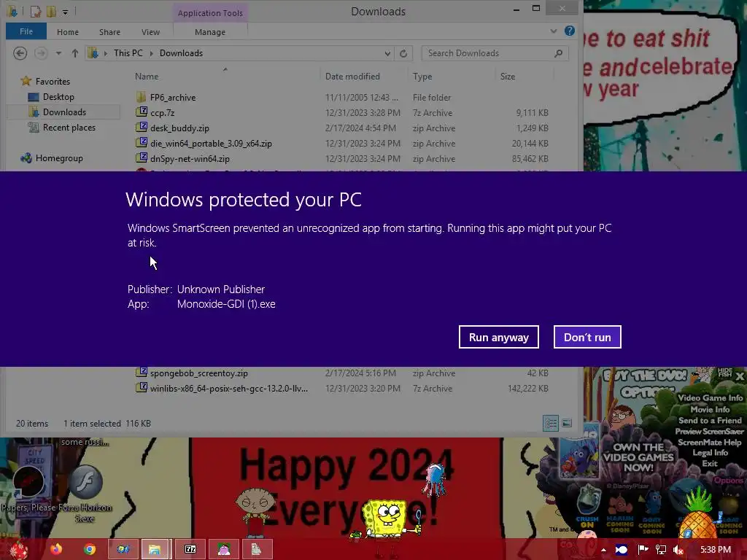This screenshot has width=747, height=560.
Task: Select die_win64_portable_3.09_x64.zip file
Action: coord(211,144)
